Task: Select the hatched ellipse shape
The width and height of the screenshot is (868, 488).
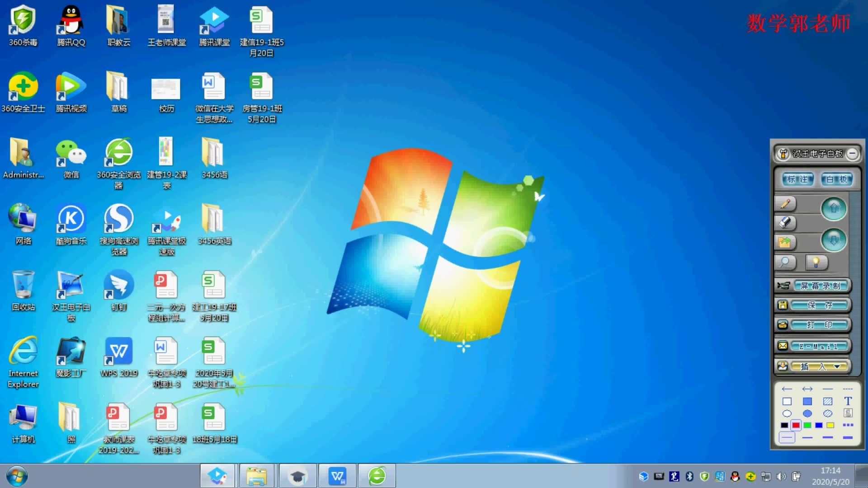Action: [828, 413]
